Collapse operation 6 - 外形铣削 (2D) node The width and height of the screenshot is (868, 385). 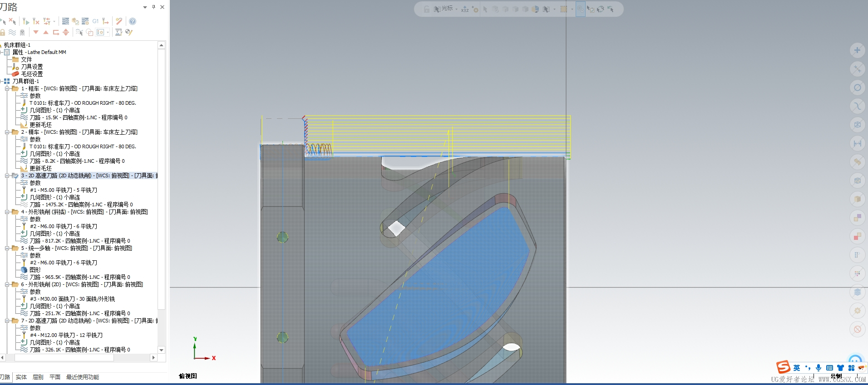(x=7, y=284)
